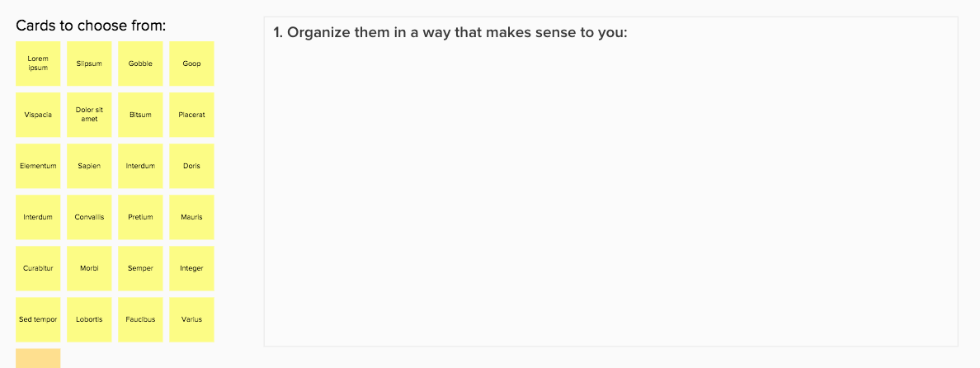Pick the Curabitur card
980x368 pixels.
coord(38,268)
